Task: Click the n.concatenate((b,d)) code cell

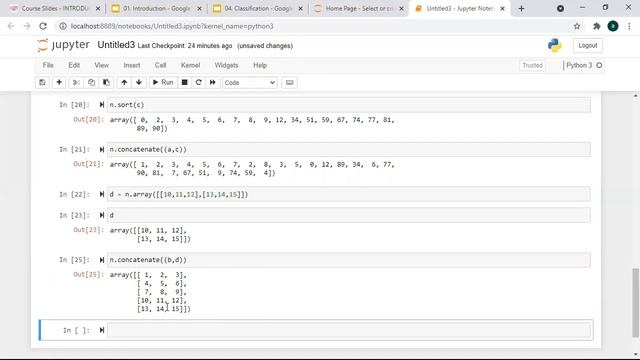Action: point(349,260)
